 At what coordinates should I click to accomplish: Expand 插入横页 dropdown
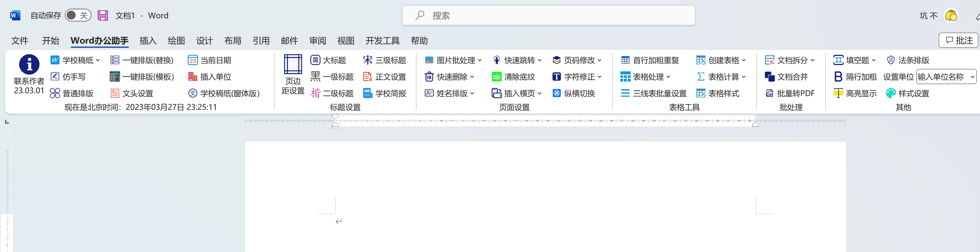tap(539, 93)
